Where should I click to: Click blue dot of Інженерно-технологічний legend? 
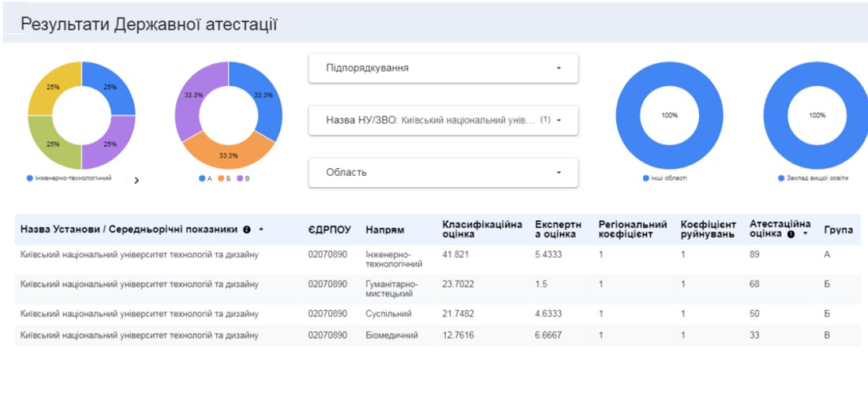[x=30, y=179]
